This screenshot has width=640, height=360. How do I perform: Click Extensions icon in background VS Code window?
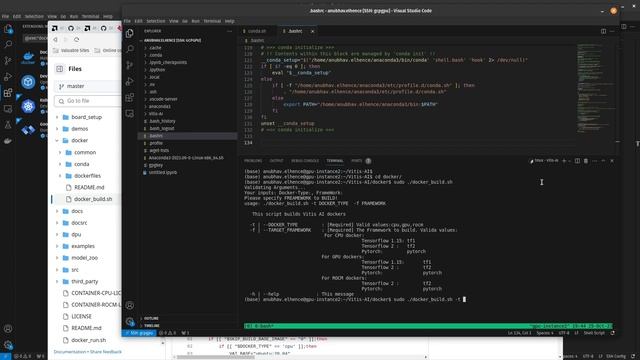(8, 93)
